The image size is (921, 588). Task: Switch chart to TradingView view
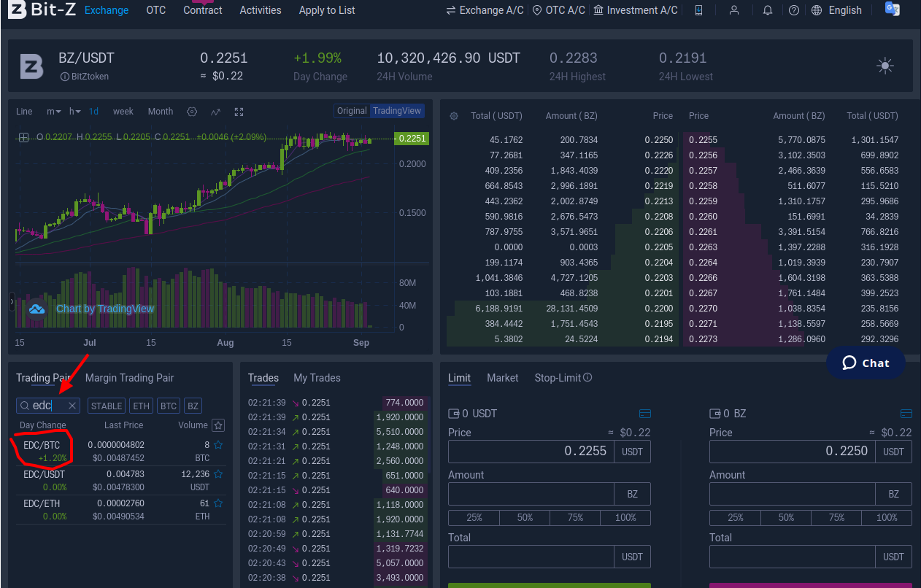(x=397, y=111)
